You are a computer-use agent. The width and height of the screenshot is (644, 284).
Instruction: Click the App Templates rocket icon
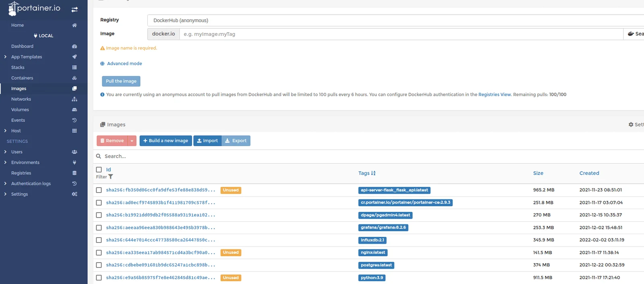(x=74, y=57)
